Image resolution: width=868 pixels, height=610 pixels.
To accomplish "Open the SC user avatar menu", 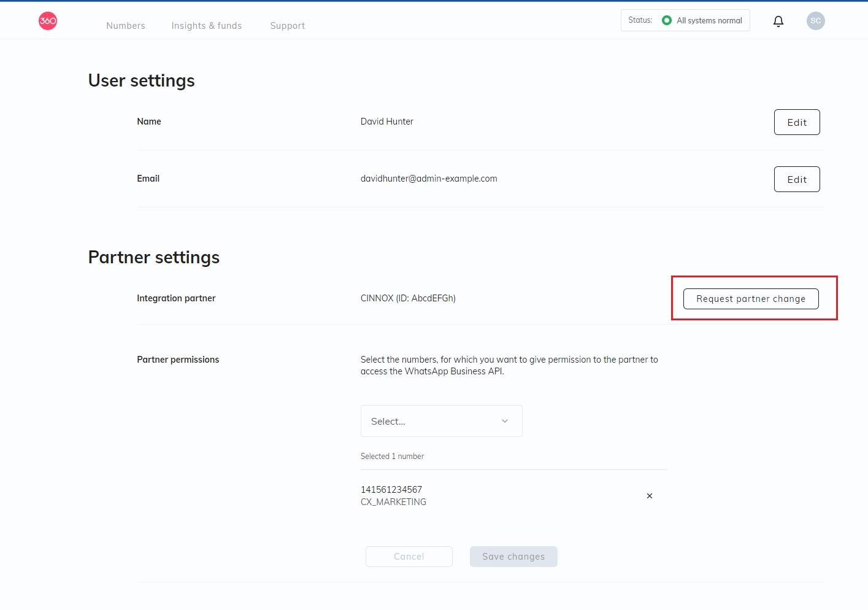I will pyautogui.click(x=815, y=21).
